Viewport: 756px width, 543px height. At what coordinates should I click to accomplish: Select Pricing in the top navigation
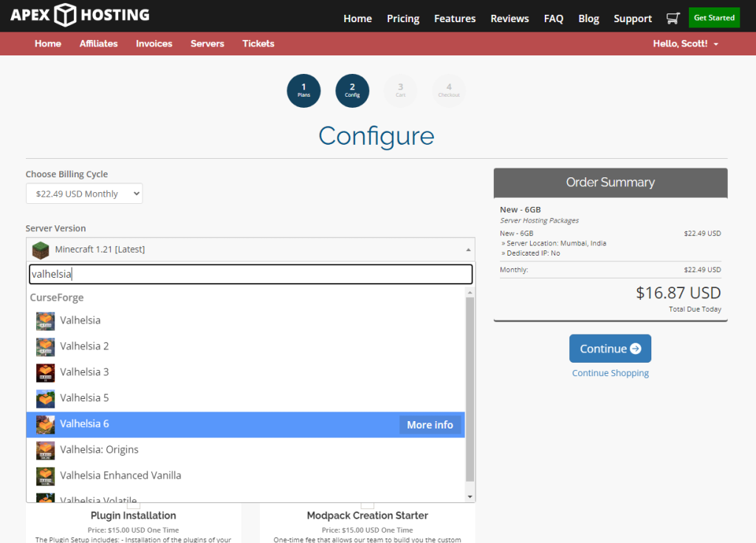402,18
